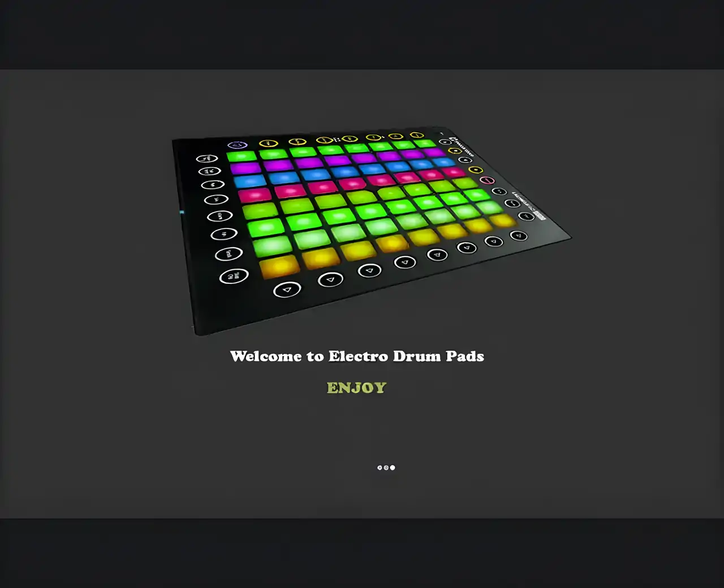This screenshot has height=588, width=724.
Task: Click the green ENJOY text
Action: click(x=356, y=388)
